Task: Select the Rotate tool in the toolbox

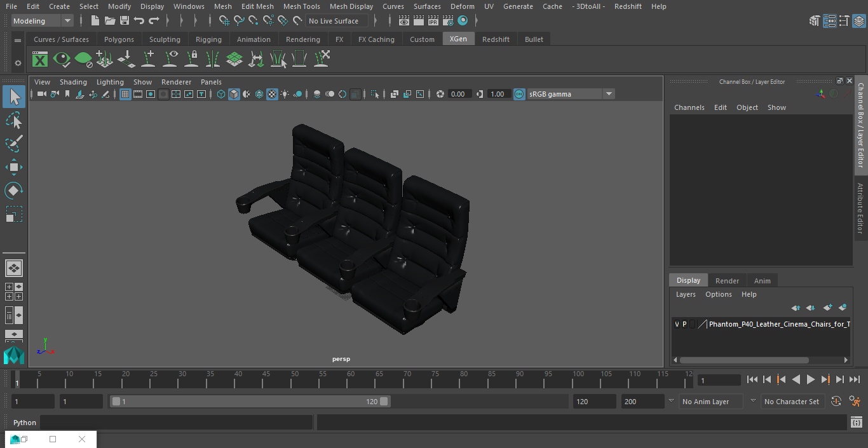Action: 13,191
